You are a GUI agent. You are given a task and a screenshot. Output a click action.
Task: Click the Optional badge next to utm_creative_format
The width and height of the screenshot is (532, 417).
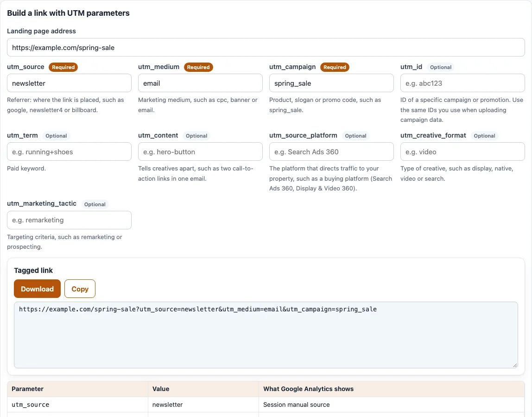click(485, 136)
